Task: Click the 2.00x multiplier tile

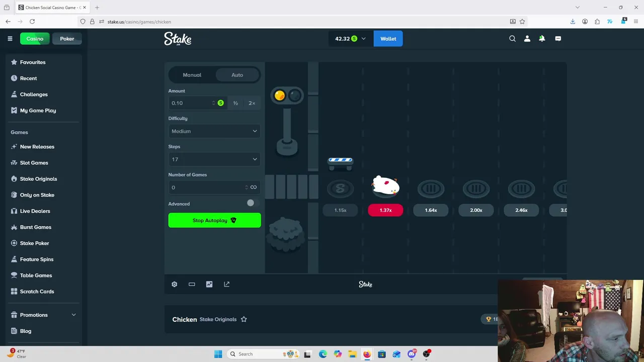Action: pos(476,210)
